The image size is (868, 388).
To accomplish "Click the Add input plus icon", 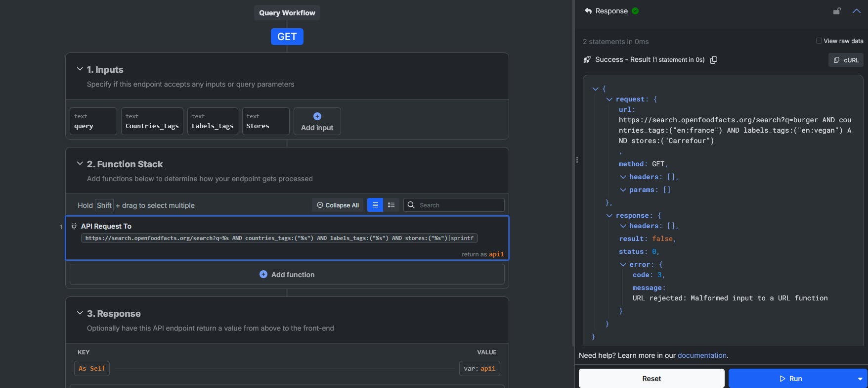I will 317,116.
